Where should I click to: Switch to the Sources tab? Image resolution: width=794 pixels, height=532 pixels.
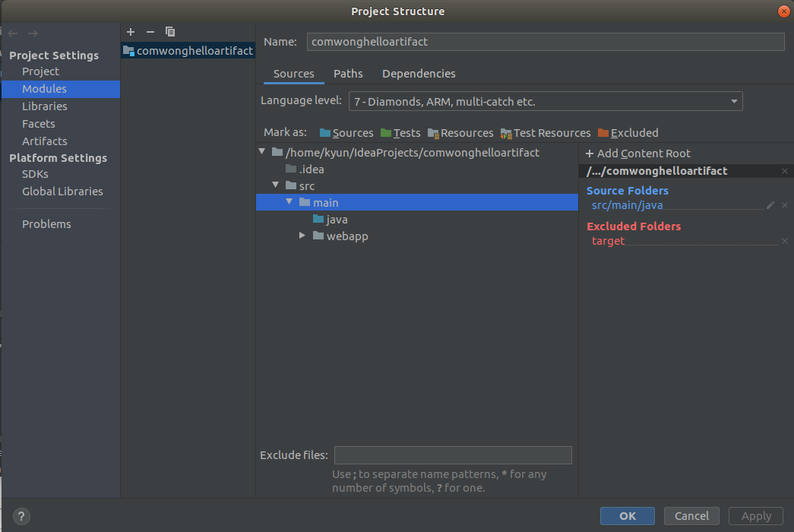[x=294, y=74]
